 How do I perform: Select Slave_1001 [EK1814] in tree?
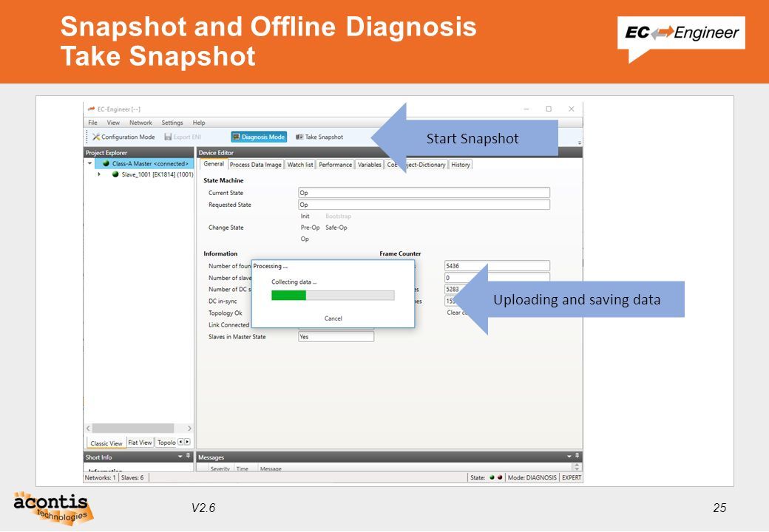point(157,174)
